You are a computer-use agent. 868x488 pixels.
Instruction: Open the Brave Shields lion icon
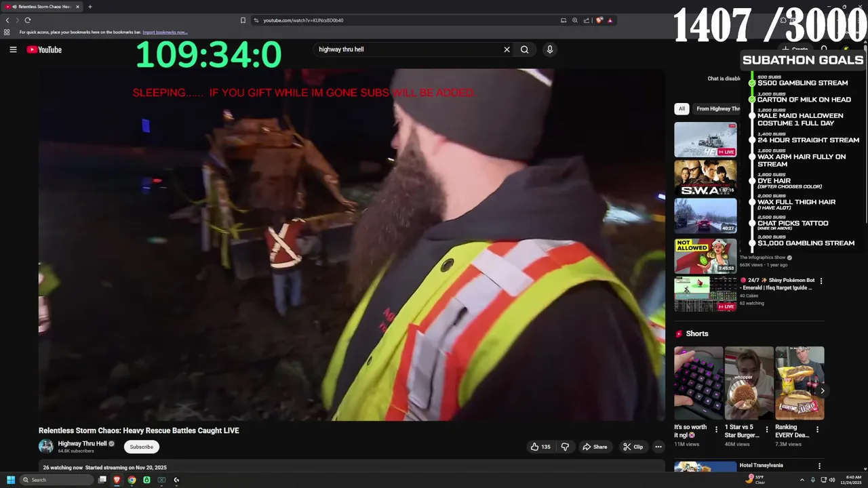[599, 20]
